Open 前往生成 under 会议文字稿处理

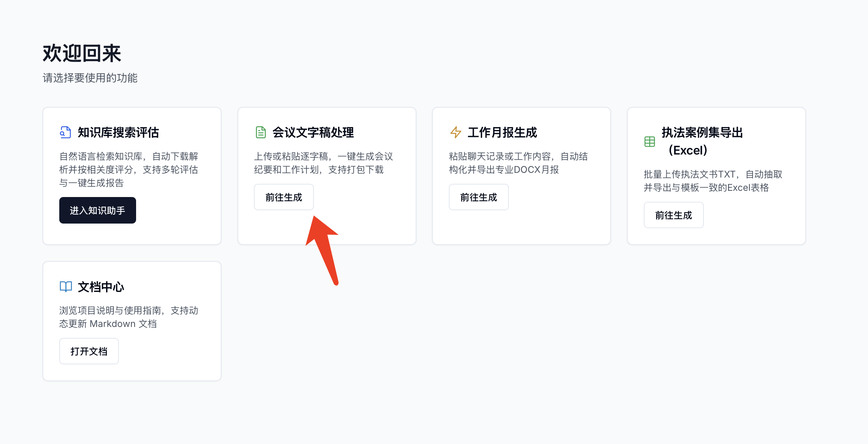pos(283,197)
